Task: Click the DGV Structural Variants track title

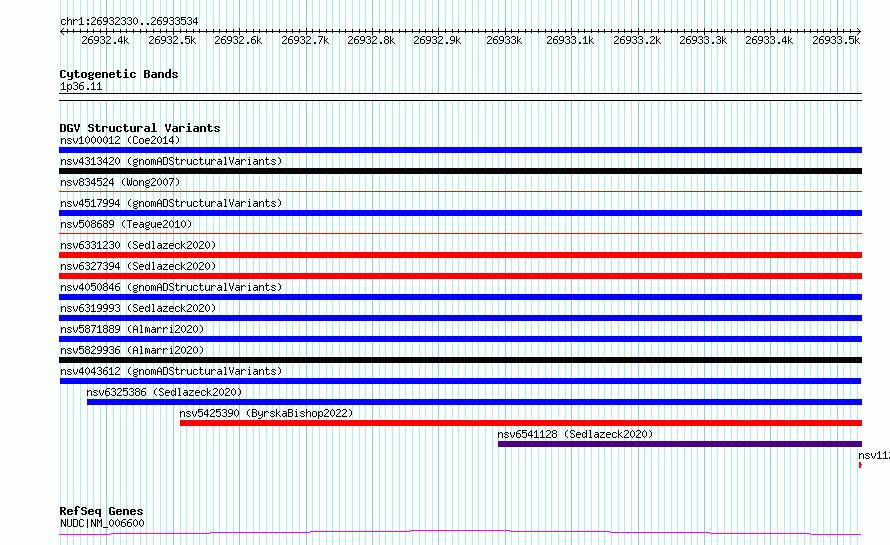Action: point(140,128)
